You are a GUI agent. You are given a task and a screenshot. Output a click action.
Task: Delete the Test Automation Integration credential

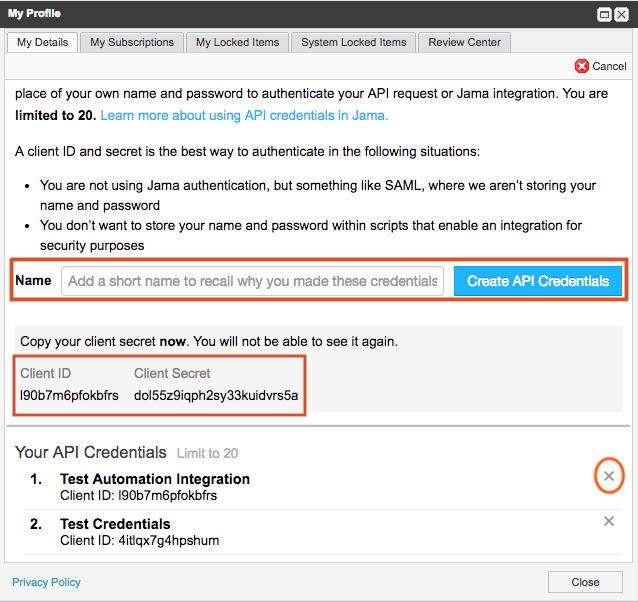pos(609,475)
